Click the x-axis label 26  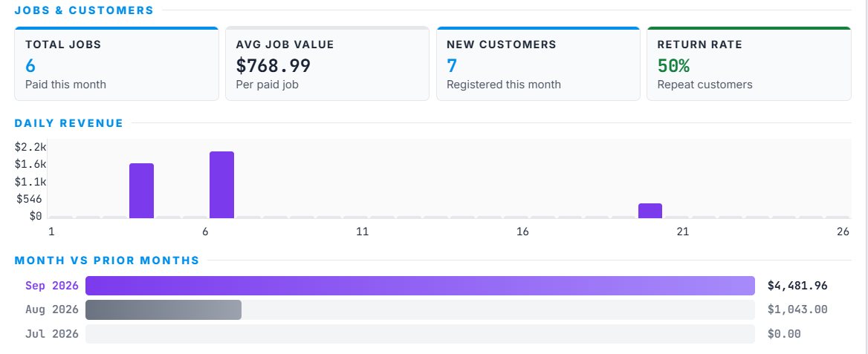pos(843,232)
